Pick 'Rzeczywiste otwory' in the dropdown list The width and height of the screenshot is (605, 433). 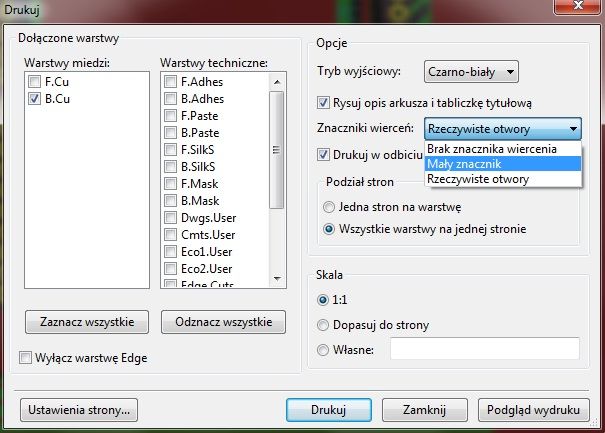[x=503, y=179]
